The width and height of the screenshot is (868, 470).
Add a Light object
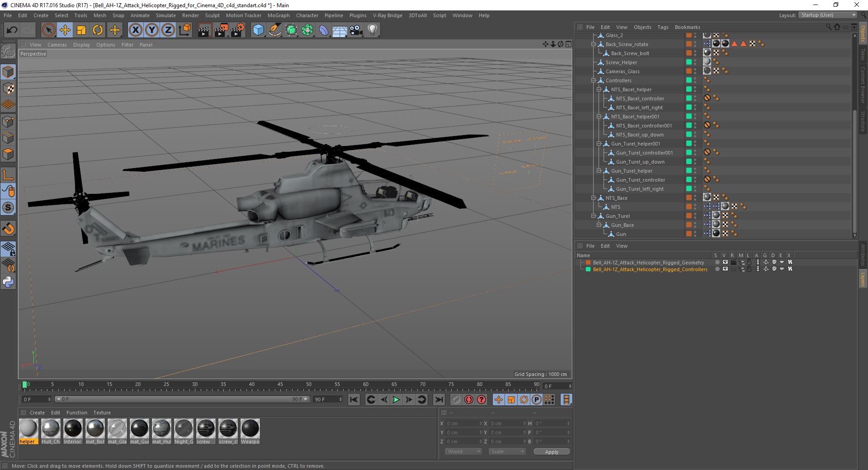coord(373,30)
